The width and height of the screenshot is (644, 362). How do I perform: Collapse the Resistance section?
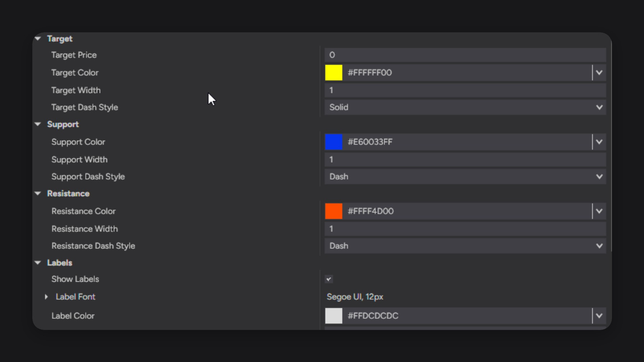(38, 194)
